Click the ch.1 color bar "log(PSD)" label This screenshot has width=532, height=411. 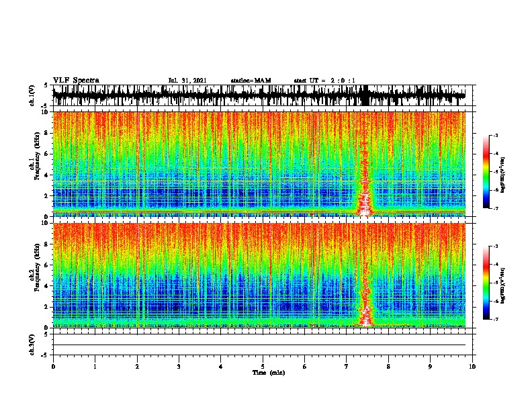coord(503,175)
